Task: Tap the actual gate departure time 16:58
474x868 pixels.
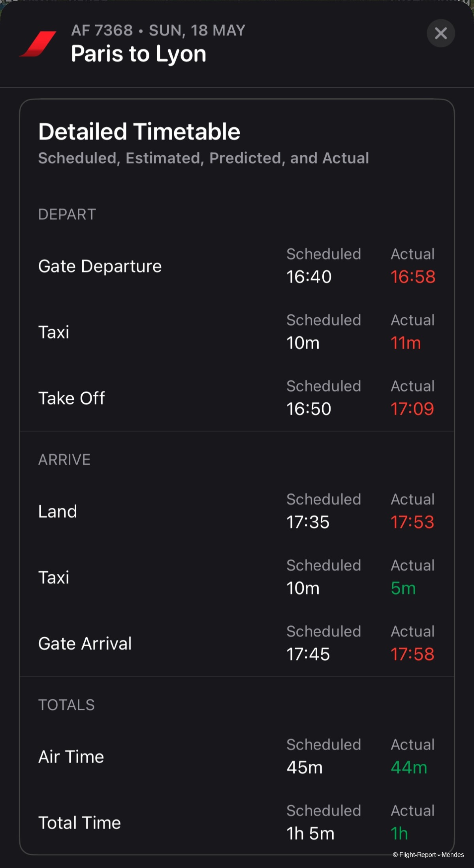Action: point(413,277)
